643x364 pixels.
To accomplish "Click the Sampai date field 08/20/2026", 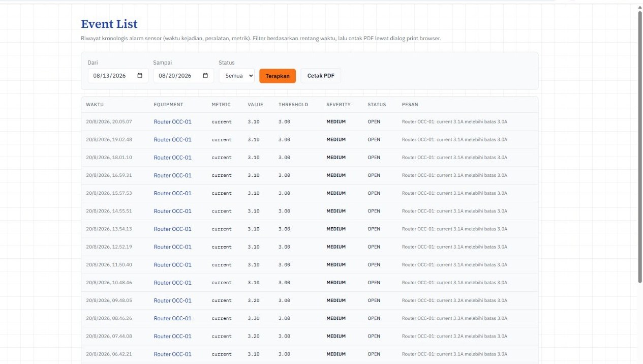I will (x=183, y=76).
